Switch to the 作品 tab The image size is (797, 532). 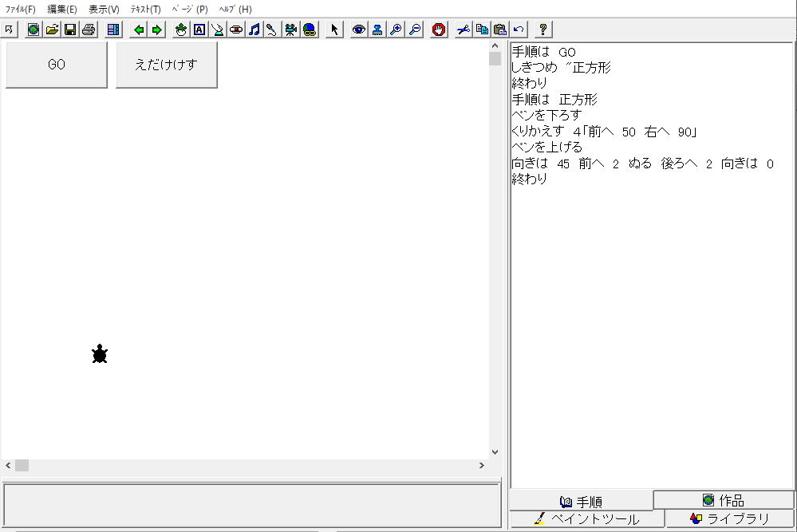click(x=724, y=500)
